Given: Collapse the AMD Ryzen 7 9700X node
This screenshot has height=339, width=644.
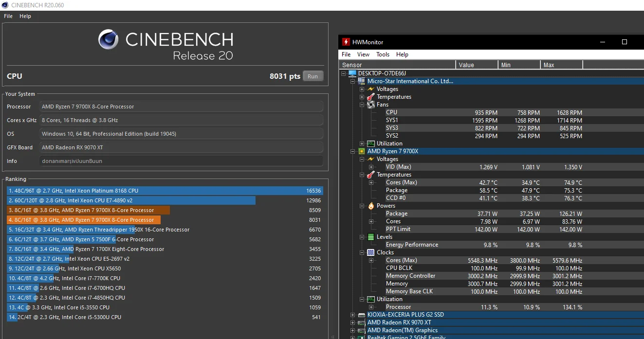Looking at the screenshot, I should (353, 151).
